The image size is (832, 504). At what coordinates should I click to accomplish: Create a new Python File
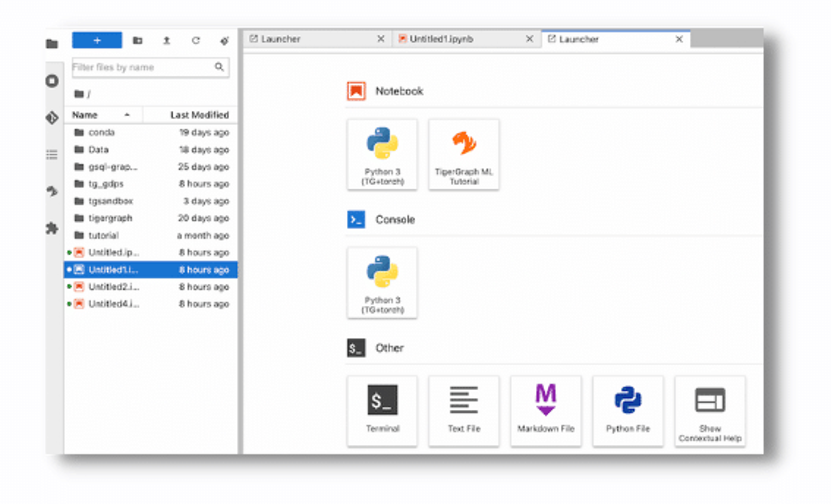click(x=628, y=411)
